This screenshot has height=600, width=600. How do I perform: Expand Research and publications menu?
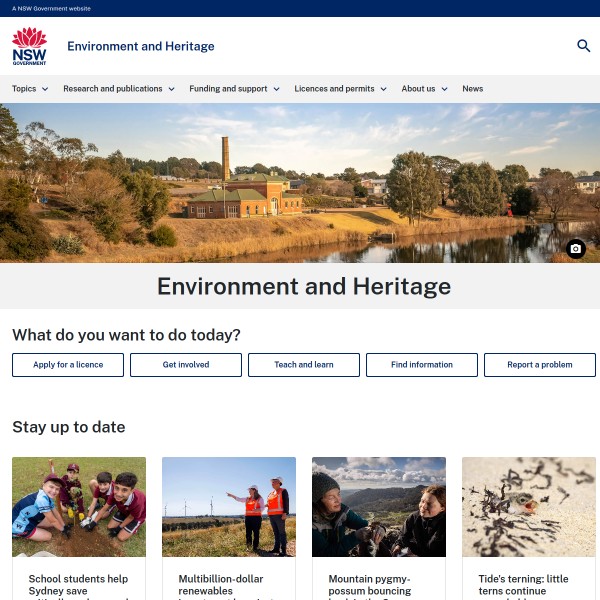118,89
